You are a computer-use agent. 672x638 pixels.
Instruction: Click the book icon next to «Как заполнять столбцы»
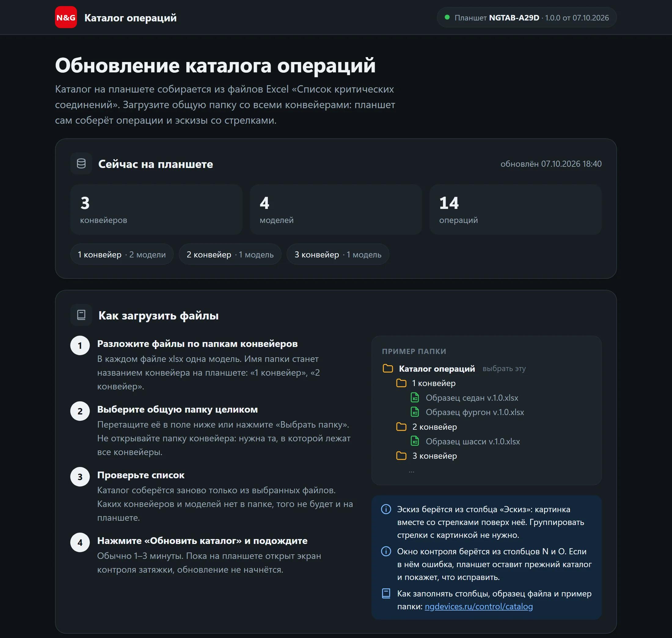tap(386, 593)
